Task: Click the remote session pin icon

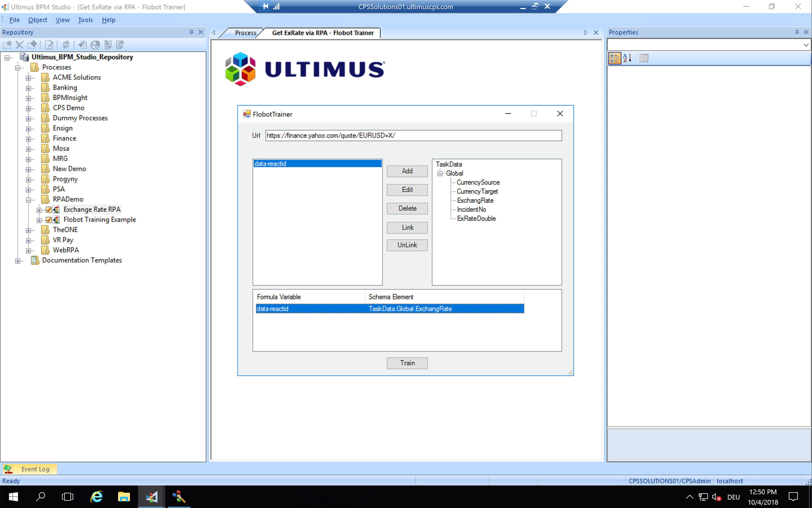Action: click(x=265, y=6)
